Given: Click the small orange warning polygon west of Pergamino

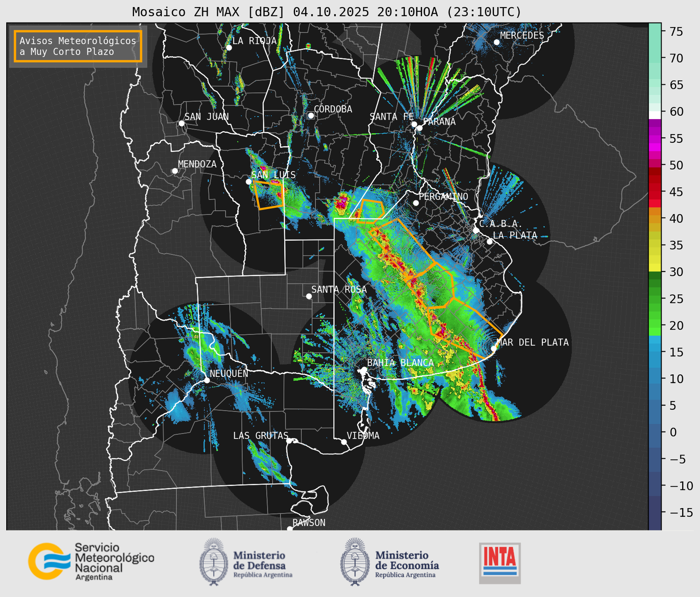Looking at the screenshot, I should (370, 211).
